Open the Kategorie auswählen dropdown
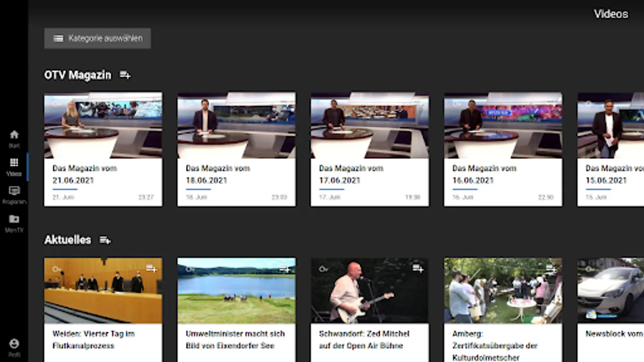 pos(97,38)
